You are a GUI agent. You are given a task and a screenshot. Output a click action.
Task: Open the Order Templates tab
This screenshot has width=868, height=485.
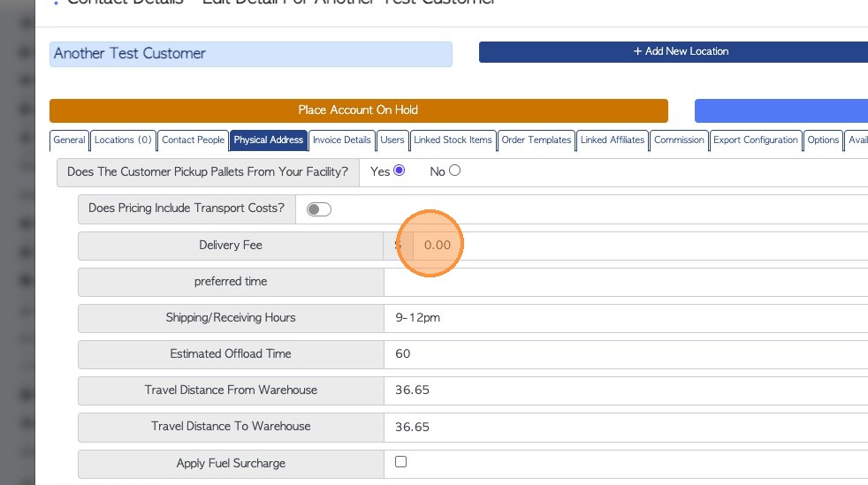[537, 140]
